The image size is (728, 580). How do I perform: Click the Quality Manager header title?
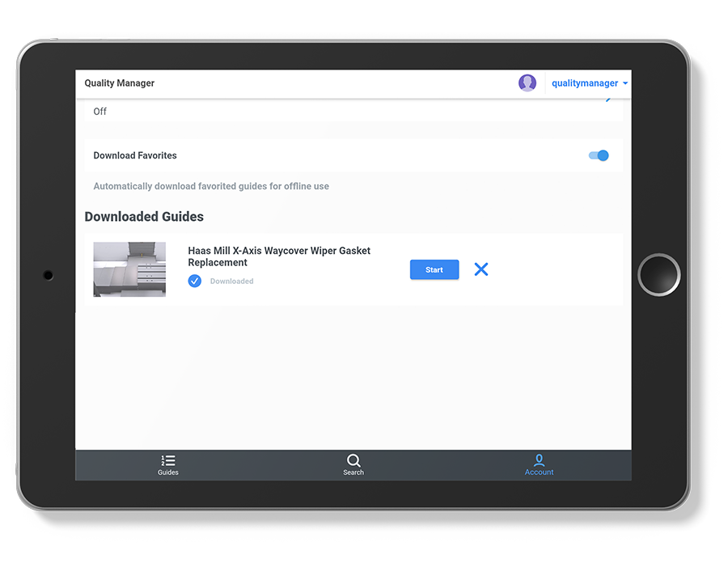click(x=120, y=83)
